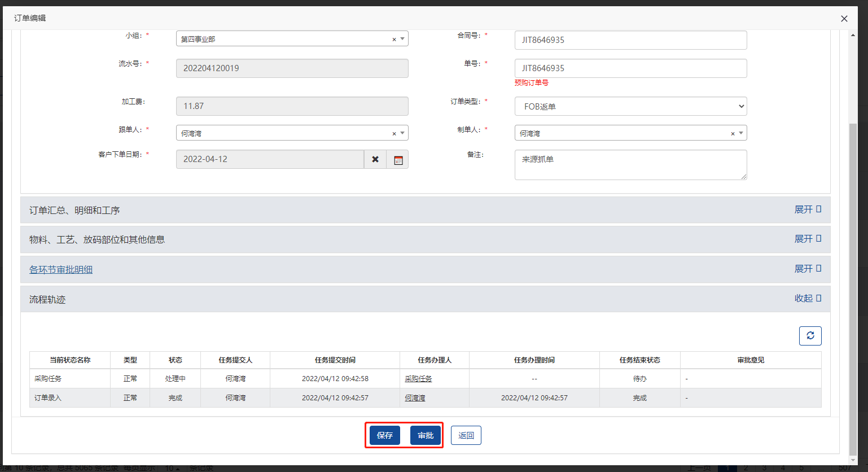Open the 各环节审批明细 link
This screenshot has height=472, width=868.
(x=61, y=270)
